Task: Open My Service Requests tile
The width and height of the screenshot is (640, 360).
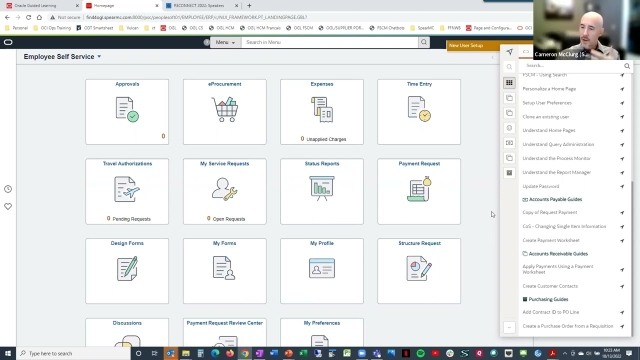Action: point(224,191)
